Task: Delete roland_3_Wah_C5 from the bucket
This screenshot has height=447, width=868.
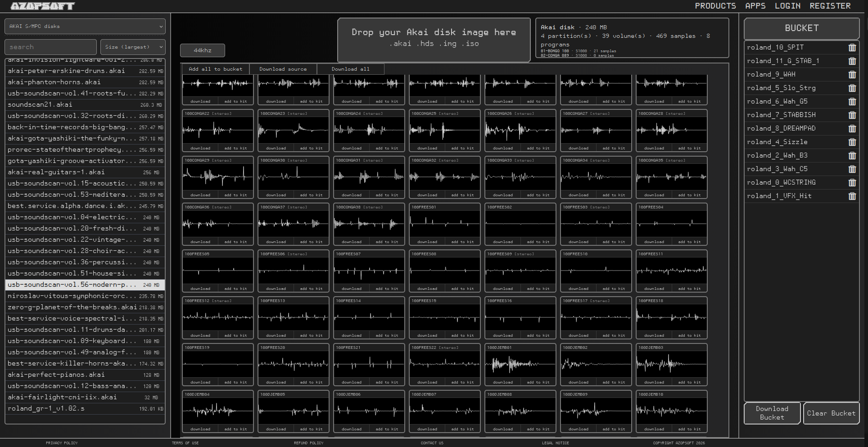Action: (x=852, y=169)
